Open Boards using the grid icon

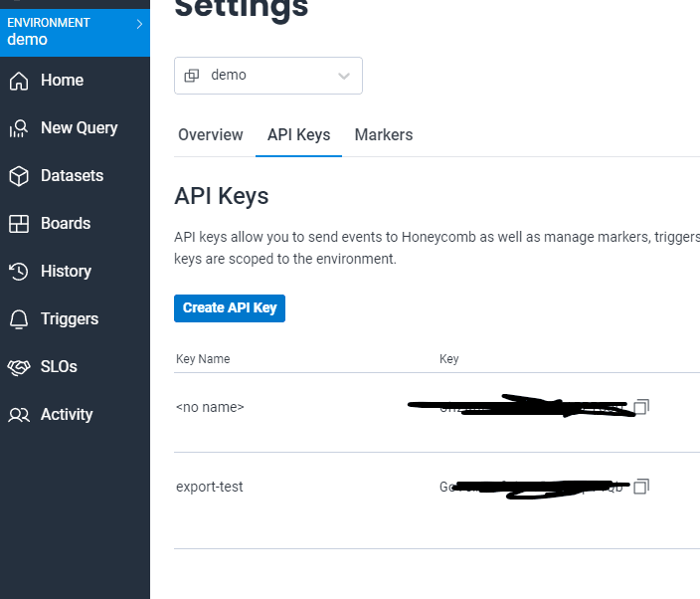(18, 224)
